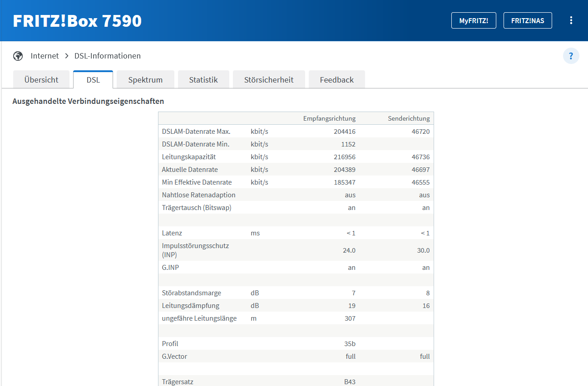Select the Latenz label
588x386 pixels.
172,233
